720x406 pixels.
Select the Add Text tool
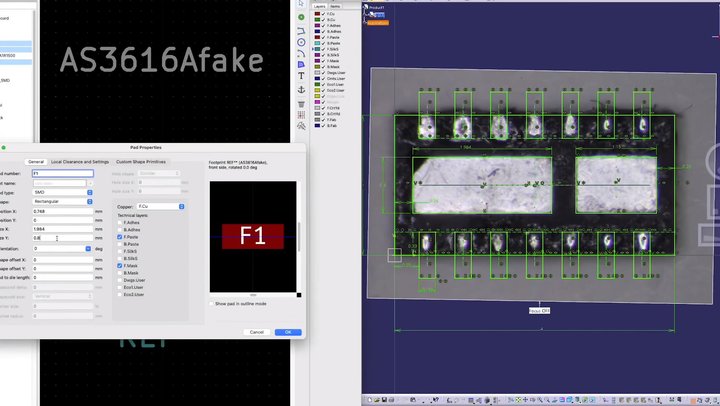click(x=301, y=75)
